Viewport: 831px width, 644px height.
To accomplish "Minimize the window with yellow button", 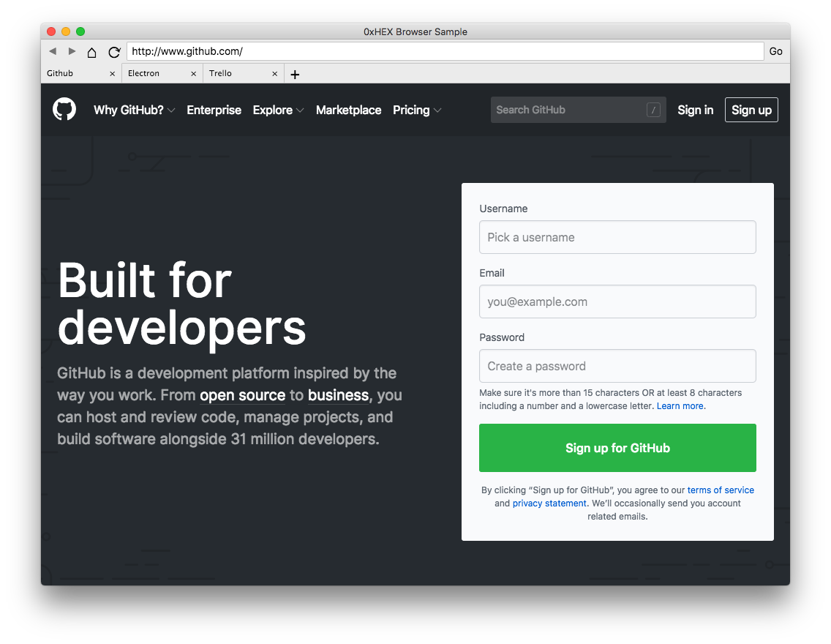I will pyautogui.click(x=66, y=31).
